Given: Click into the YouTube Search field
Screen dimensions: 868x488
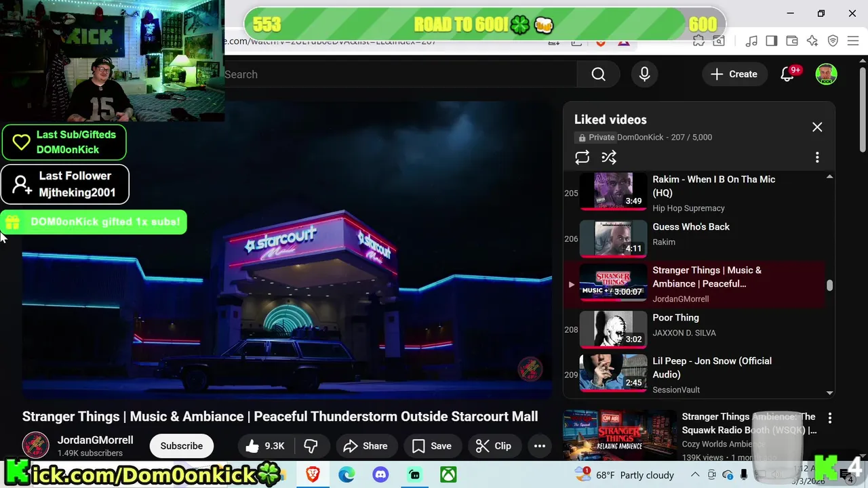Looking at the screenshot, I should [400, 75].
